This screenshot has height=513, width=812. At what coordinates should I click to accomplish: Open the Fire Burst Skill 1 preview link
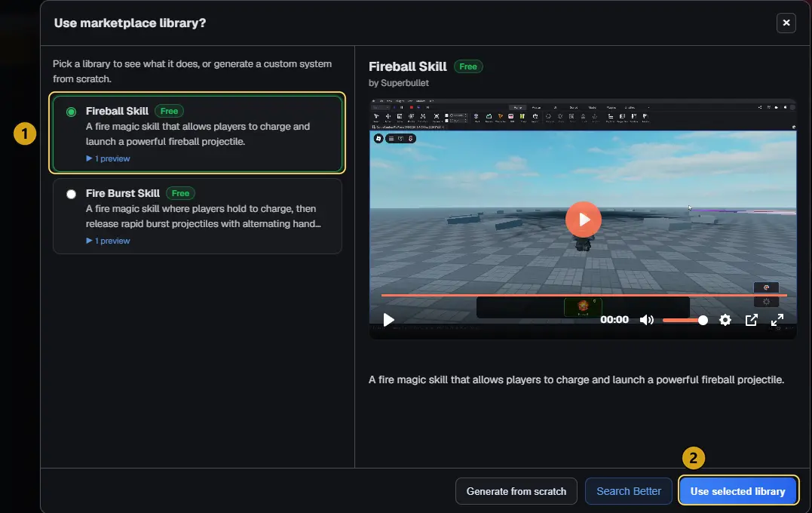(108, 241)
